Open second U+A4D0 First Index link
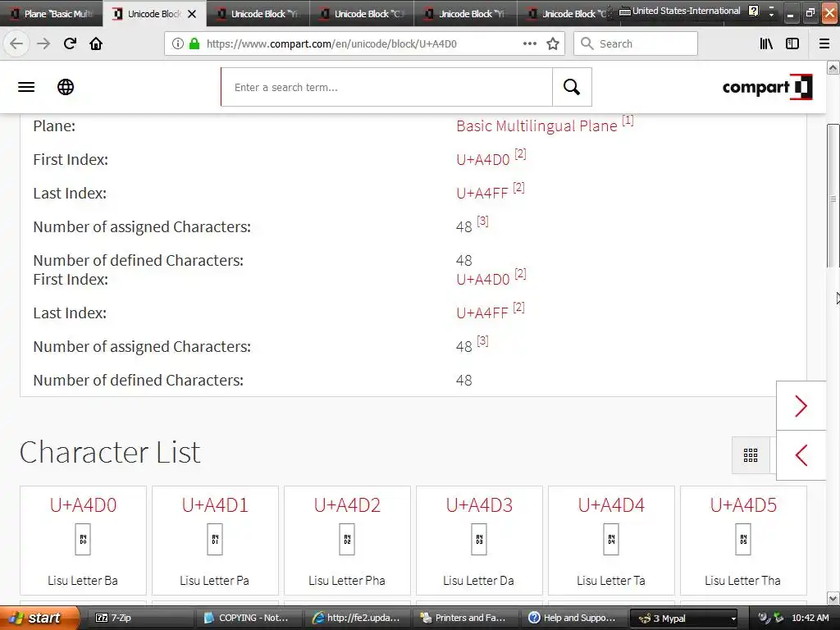The height and width of the screenshot is (630, 840). 482,280
